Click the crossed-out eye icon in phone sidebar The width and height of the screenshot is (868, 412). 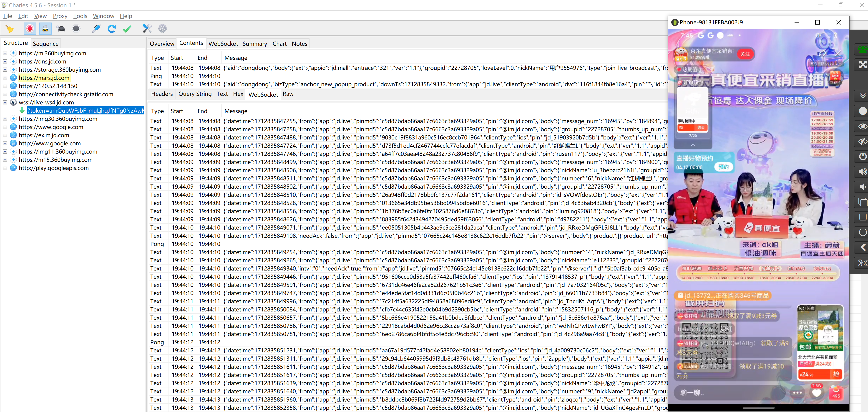[x=862, y=142]
